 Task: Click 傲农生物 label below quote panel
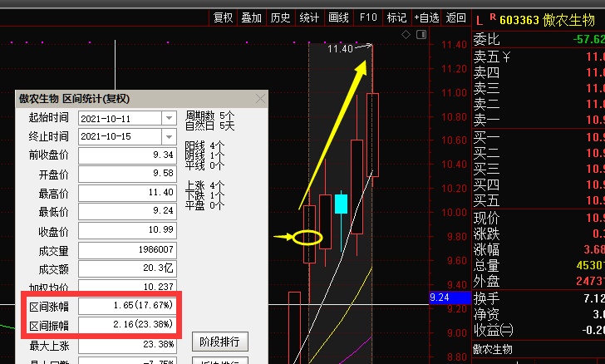[493, 350]
